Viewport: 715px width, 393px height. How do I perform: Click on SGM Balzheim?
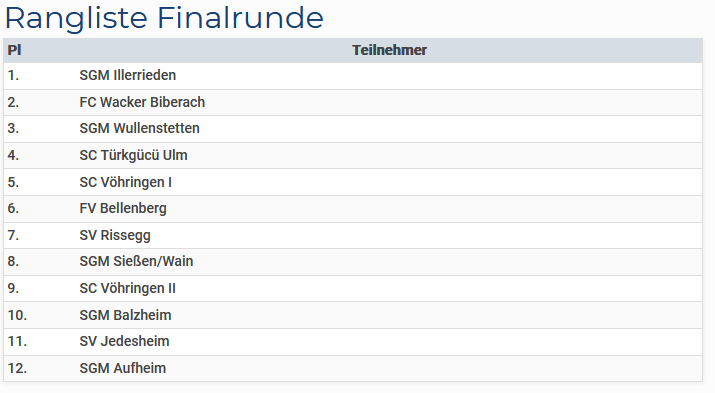click(125, 315)
